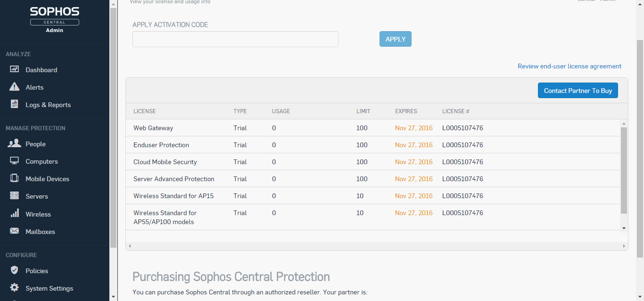Click the license table vertical scrollbar thumb
644x301 pixels.
(624, 170)
